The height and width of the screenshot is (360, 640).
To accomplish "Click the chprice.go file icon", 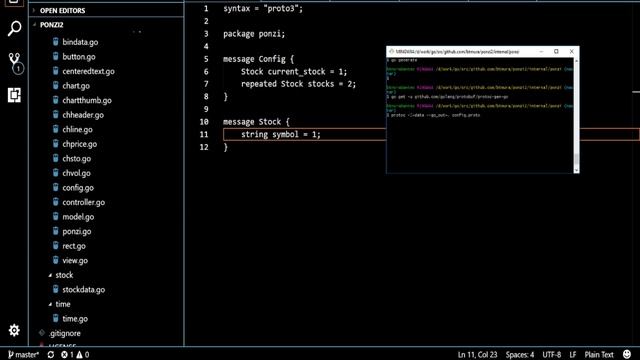I will click(x=56, y=144).
